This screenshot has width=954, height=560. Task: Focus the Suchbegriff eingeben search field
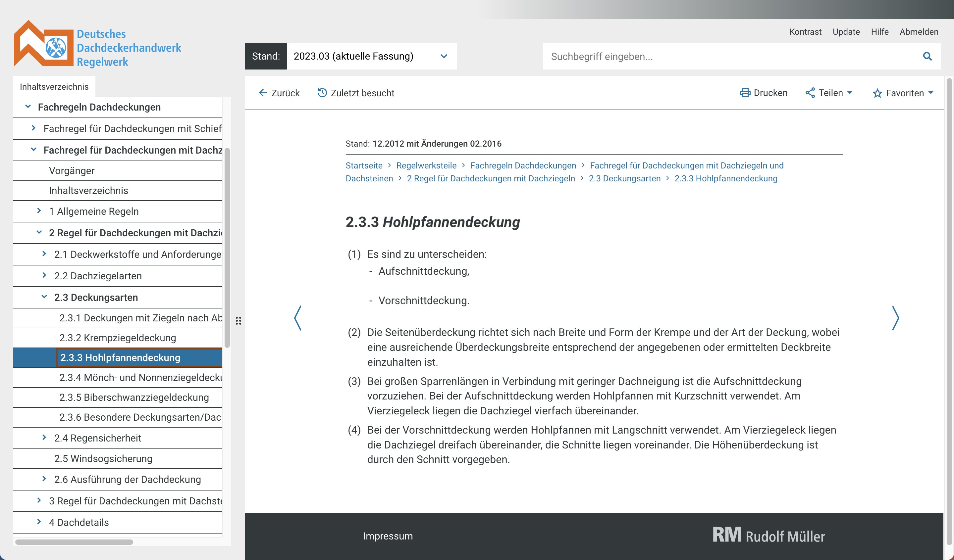coord(731,56)
